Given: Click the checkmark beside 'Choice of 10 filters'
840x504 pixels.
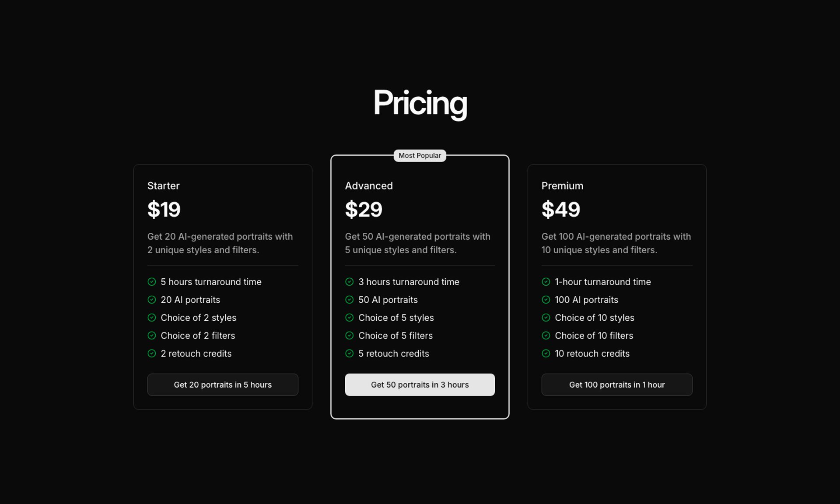Looking at the screenshot, I should (x=546, y=336).
